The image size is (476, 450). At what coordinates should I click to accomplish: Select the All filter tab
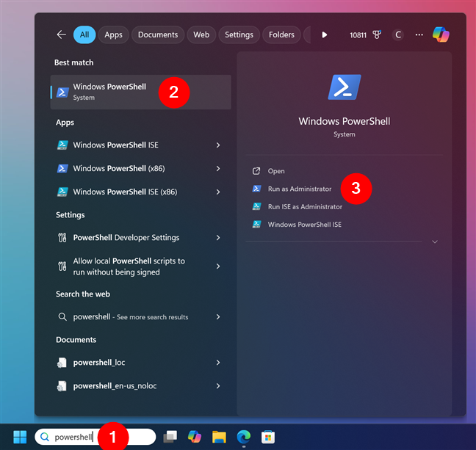84,35
